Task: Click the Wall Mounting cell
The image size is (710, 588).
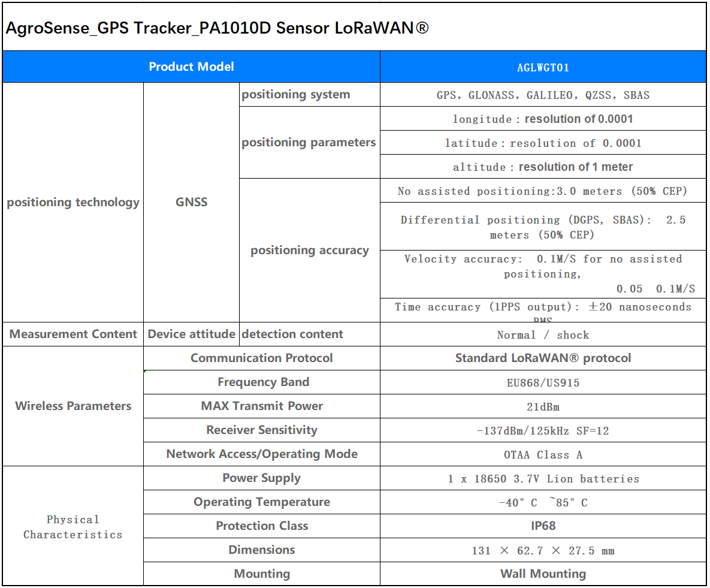Action: point(543,574)
